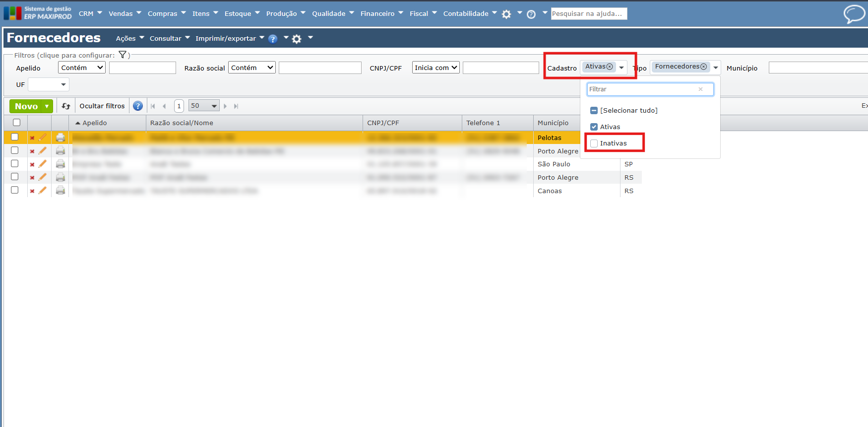Click the refresh list icon in toolbar
This screenshot has height=427, width=868.
(x=66, y=106)
